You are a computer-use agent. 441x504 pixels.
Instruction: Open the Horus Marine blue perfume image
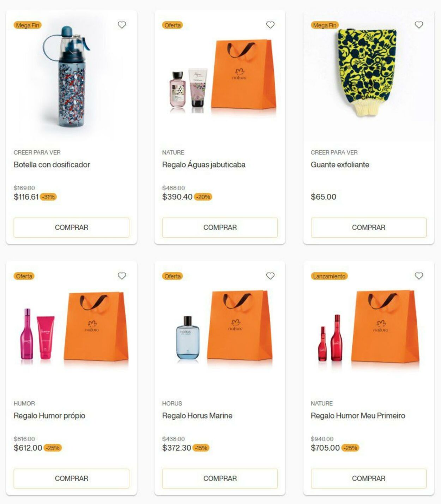point(188,337)
